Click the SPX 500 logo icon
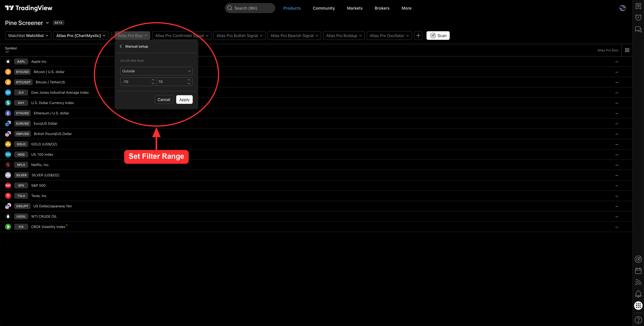 point(8,186)
